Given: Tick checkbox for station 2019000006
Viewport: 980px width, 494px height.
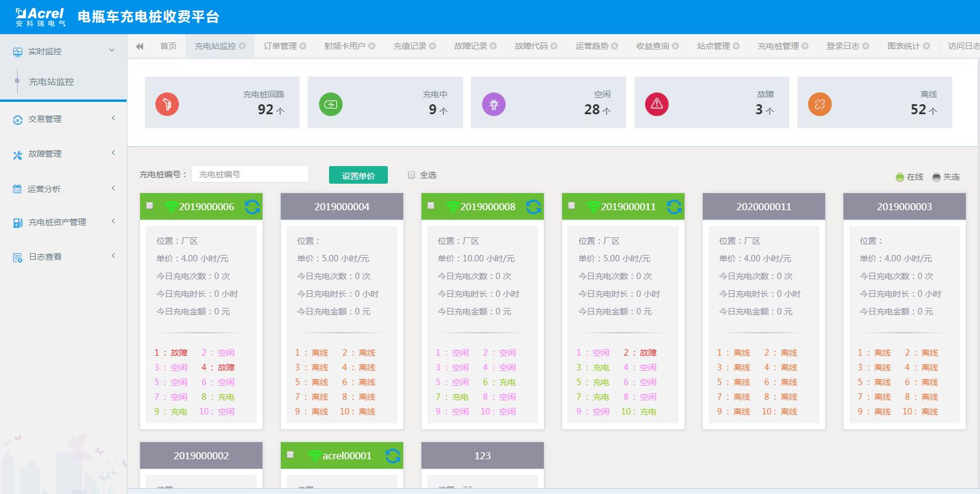Looking at the screenshot, I should click(x=150, y=205).
